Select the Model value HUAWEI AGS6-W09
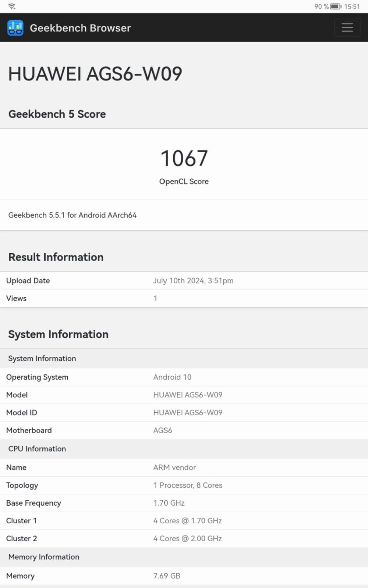This screenshot has height=588, width=368. click(x=188, y=395)
